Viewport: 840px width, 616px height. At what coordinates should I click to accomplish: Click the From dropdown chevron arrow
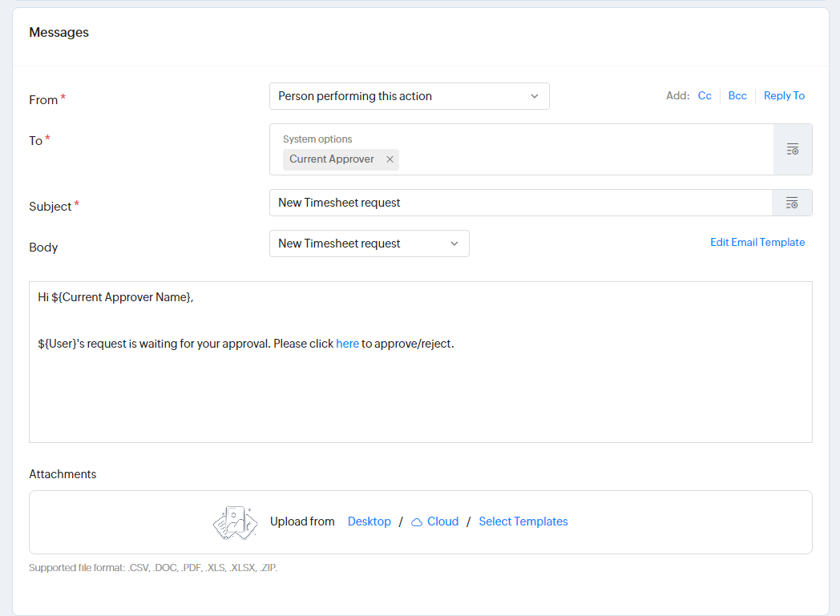[535, 96]
